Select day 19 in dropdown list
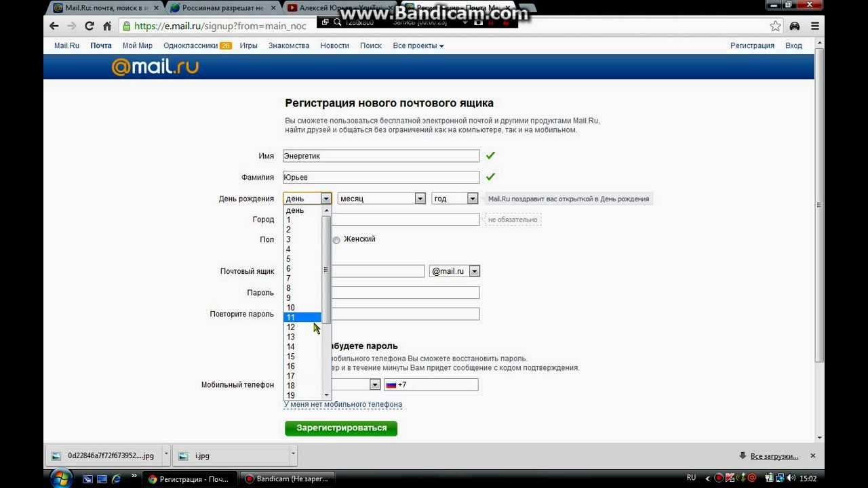 click(x=302, y=395)
